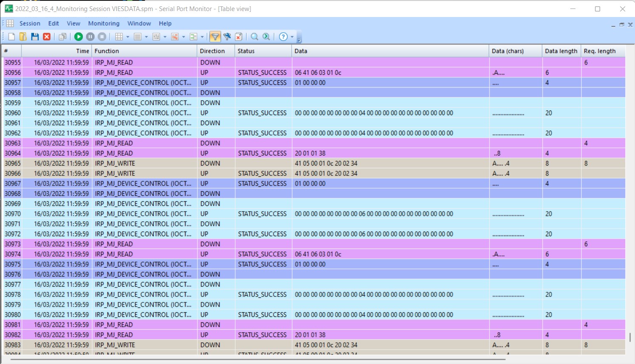Viewport: 635px width, 364px height.
Task: Copy selected rows using the copy icon
Action: click(x=63, y=37)
